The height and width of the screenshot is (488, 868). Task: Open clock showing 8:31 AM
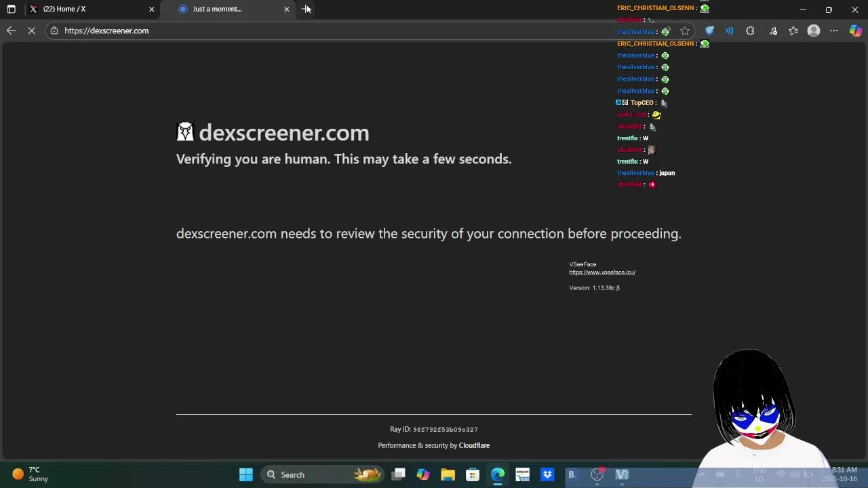click(840, 474)
